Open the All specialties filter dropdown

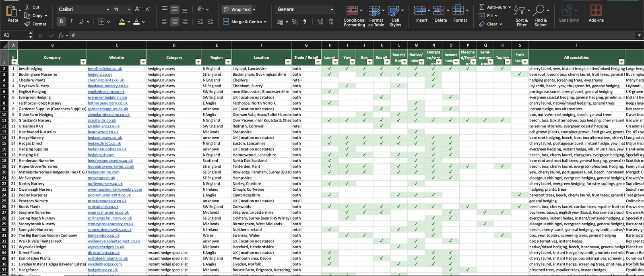(x=621, y=62)
